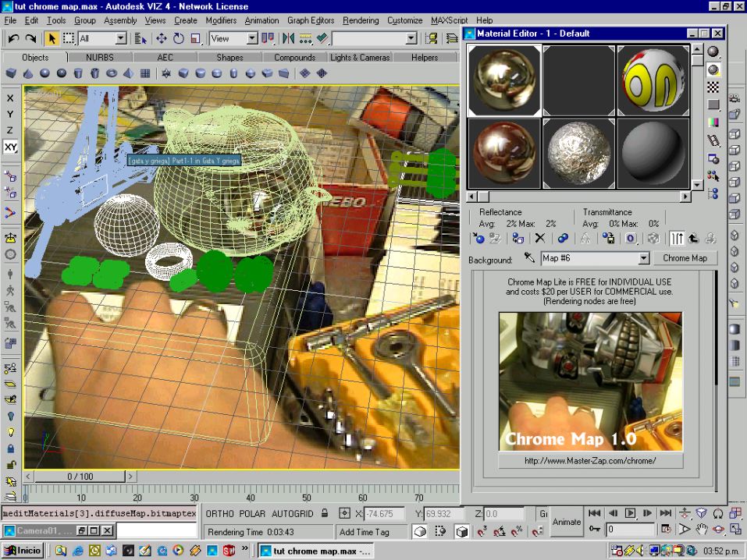Image resolution: width=747 pixels, height=560 pixels.
Task: Restrict to the XY plane
Action: pos(10,147)
